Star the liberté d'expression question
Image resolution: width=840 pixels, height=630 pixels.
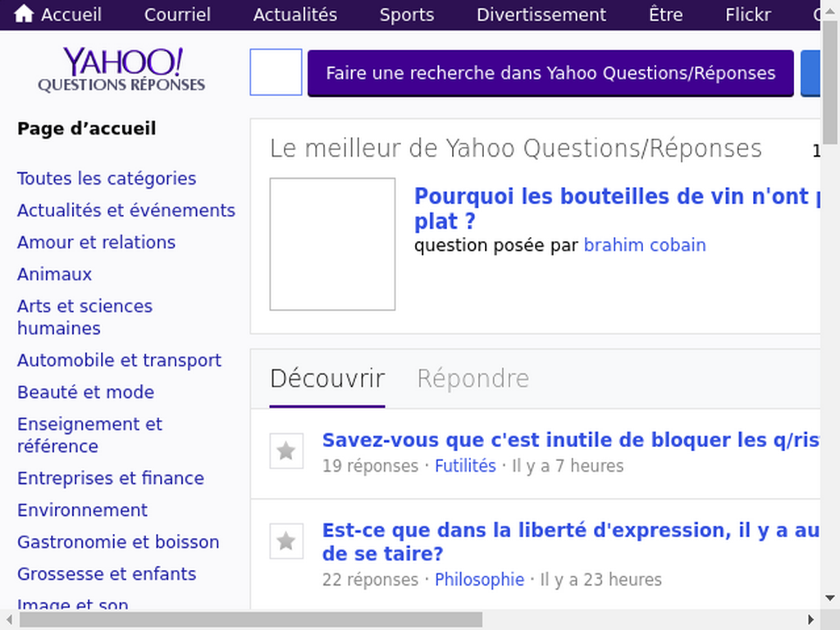[286, 541]
